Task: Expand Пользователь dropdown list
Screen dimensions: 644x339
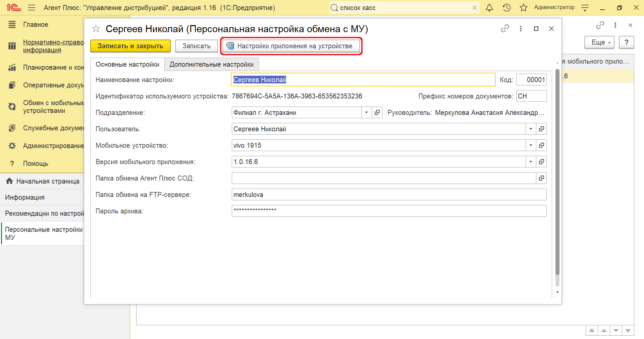Action: click(531, 129)
